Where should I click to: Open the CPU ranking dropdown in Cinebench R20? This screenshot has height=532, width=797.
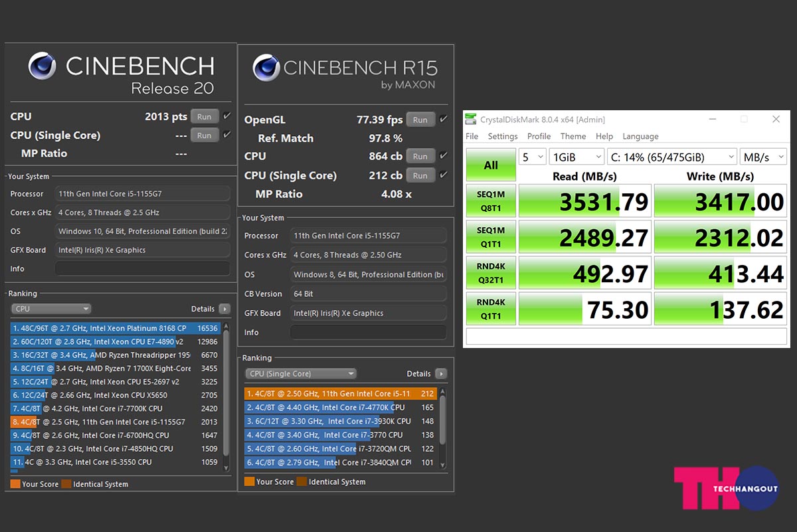coord(51,309)
